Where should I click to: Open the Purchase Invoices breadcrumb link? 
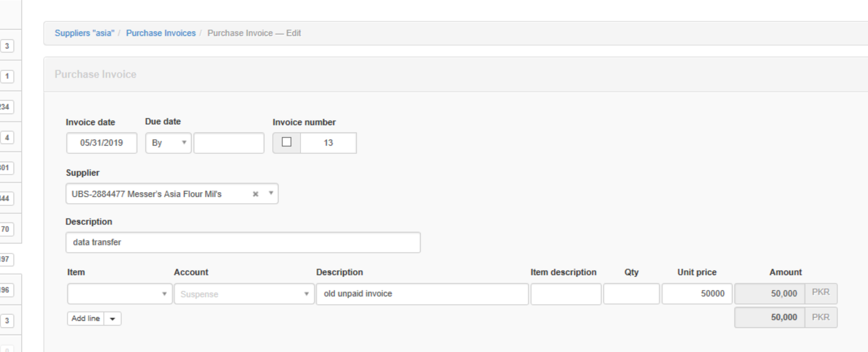(161, 33)
